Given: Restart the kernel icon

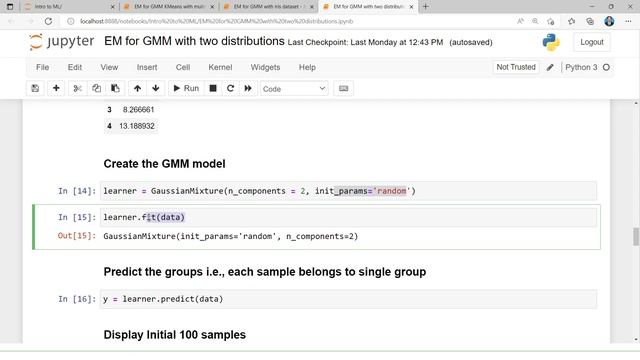Looking at the screenshot, I should (x=230, y=89).
